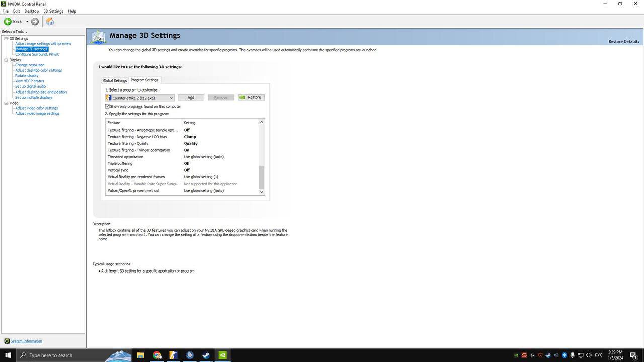Toggle Show only programs found on this computer
644x362 pixels.
[107, 106]
